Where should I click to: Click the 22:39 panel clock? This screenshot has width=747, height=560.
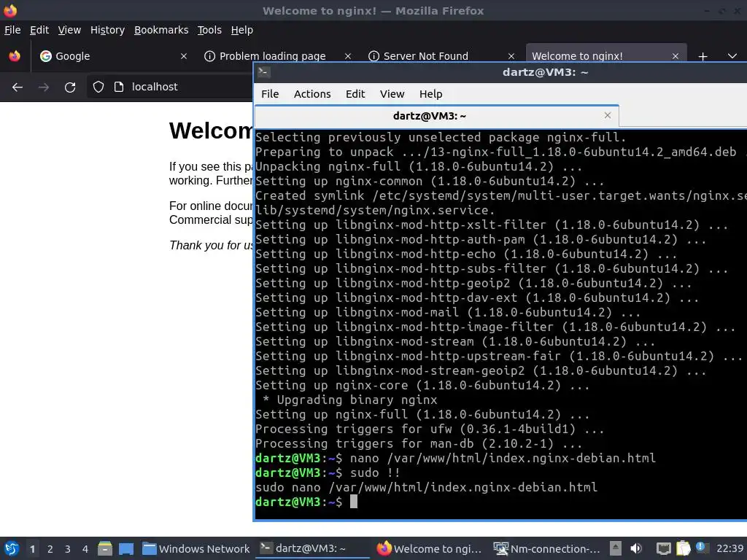[x=729, y=548]
